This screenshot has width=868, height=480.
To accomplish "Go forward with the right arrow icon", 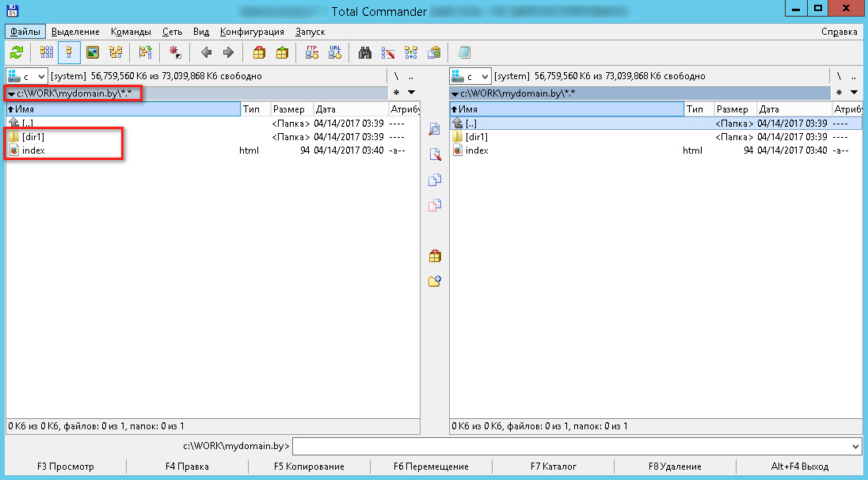I will pos(228,52).
